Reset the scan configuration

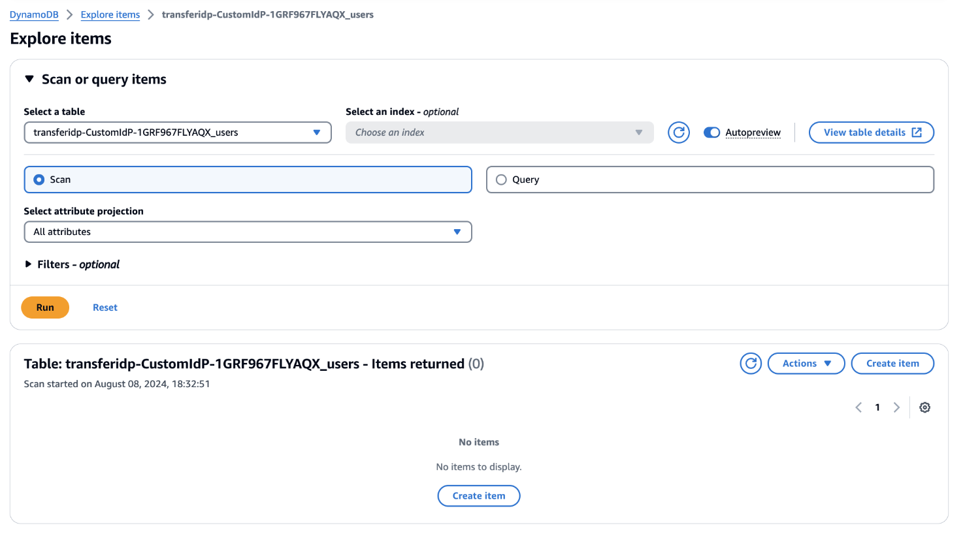(x=105, y=307)
